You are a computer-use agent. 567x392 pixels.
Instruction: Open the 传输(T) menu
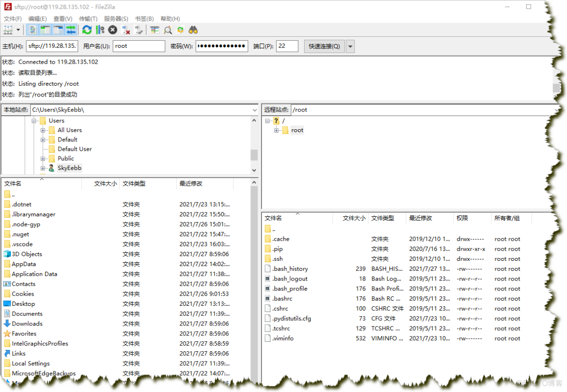(x=88, y=19)
